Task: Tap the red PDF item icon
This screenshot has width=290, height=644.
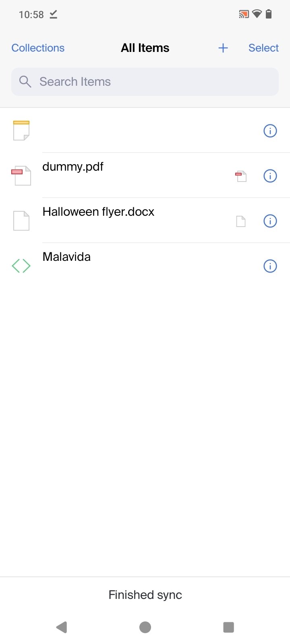Action: click(x=21, y=175)
